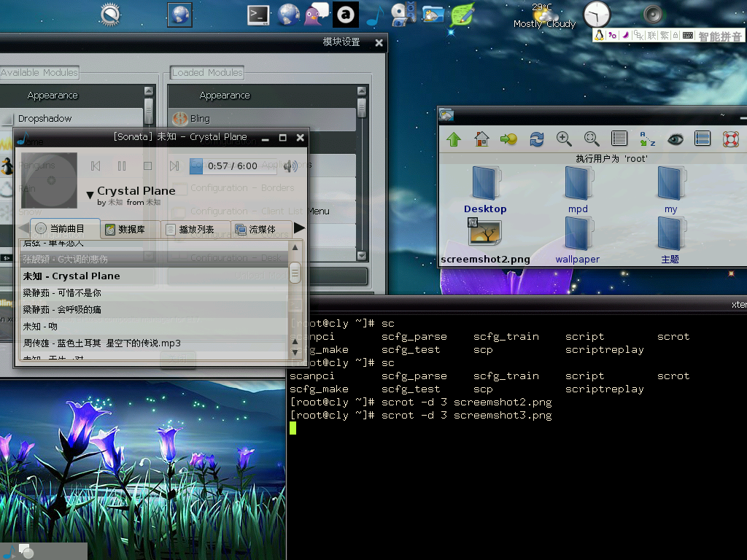Switch to the 播放列表 tab
This screenshot has width=747, height=560.
(x=196, y=230)
